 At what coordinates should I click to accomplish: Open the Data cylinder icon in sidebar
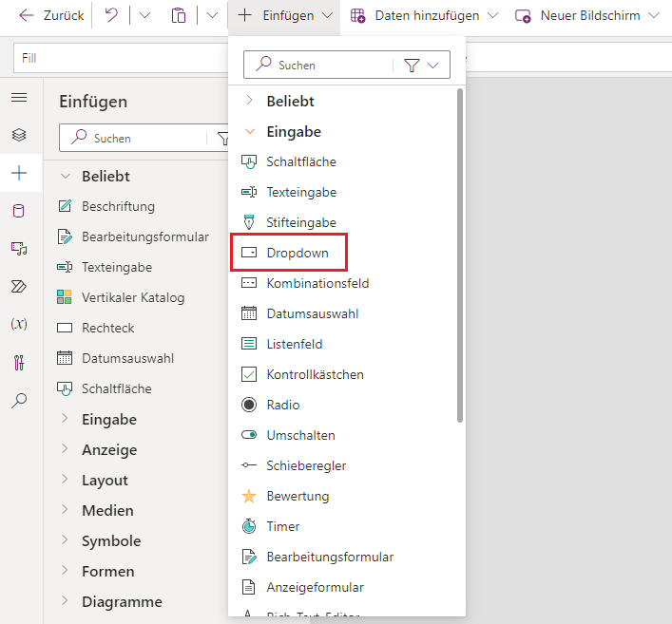19,211
